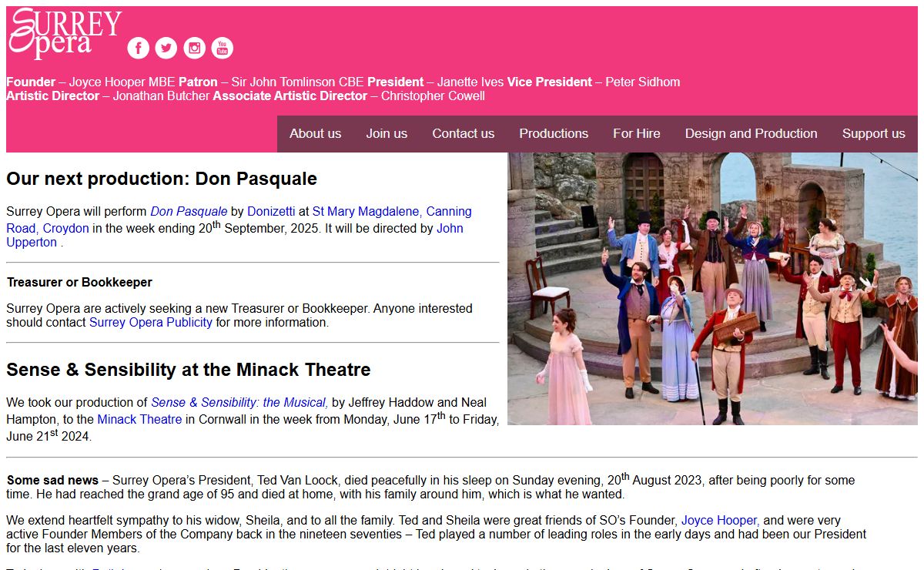Click the Surrey Opera logo
Screen dimensions: 924x570
(65, 33)
